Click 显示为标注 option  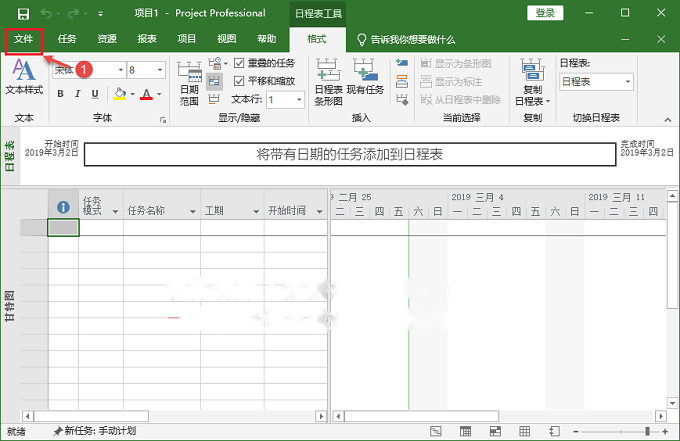tap(451, 82)
